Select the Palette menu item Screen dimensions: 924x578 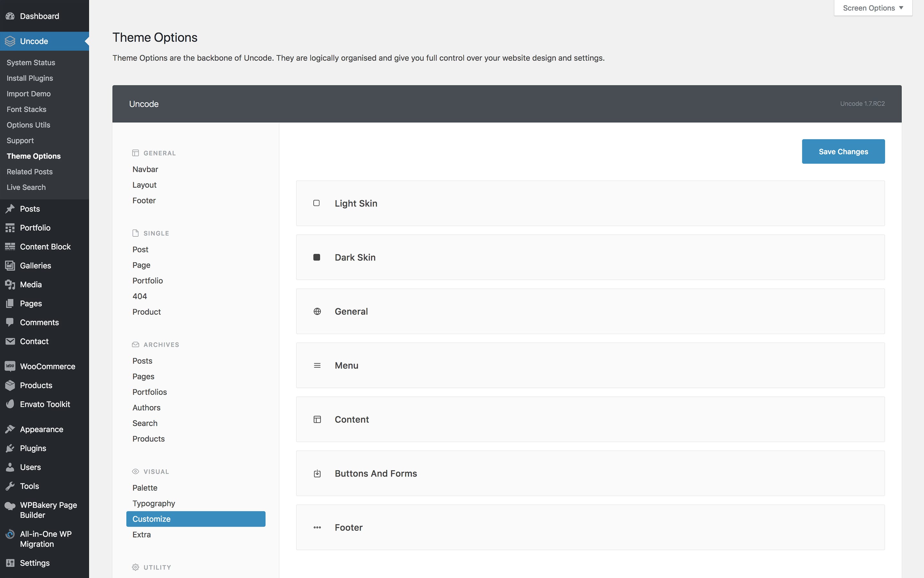144,487
